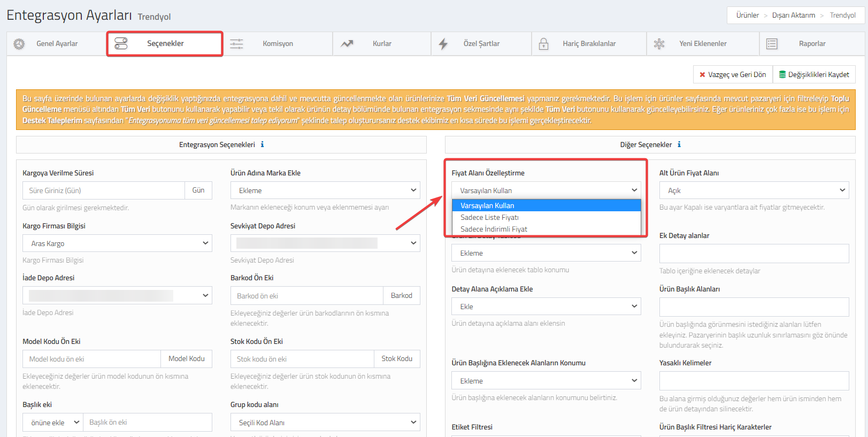Click the Entegrasyon Seçenekleri section header
Screen dimensions: 868x437
point(221,144)
